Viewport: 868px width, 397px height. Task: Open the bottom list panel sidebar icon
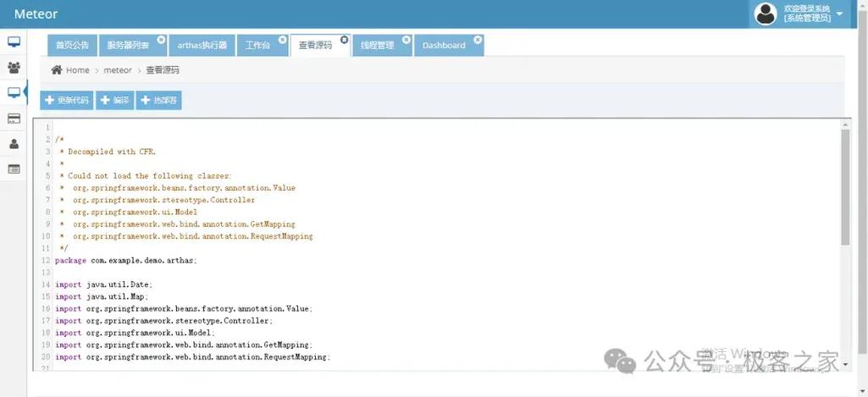(14, 169)
